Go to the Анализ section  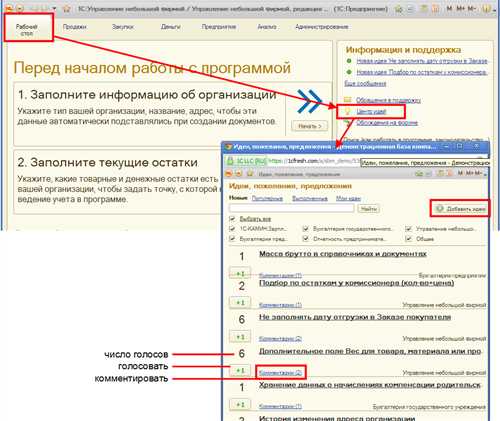pos(267,27)
